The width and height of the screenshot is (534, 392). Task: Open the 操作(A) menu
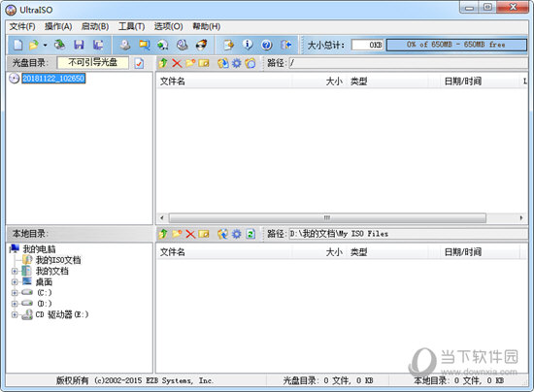pos(58,26)
